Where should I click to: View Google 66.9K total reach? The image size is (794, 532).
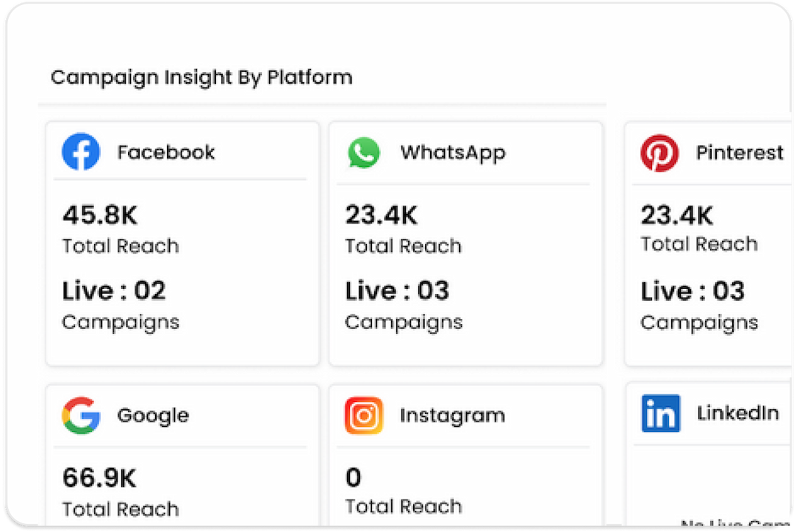point(99,478)
